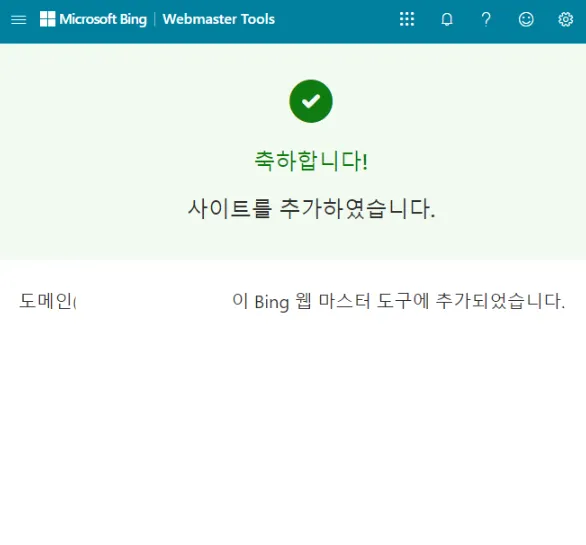
Task: Click the Webmaster Tools title link
Action: 219,19
